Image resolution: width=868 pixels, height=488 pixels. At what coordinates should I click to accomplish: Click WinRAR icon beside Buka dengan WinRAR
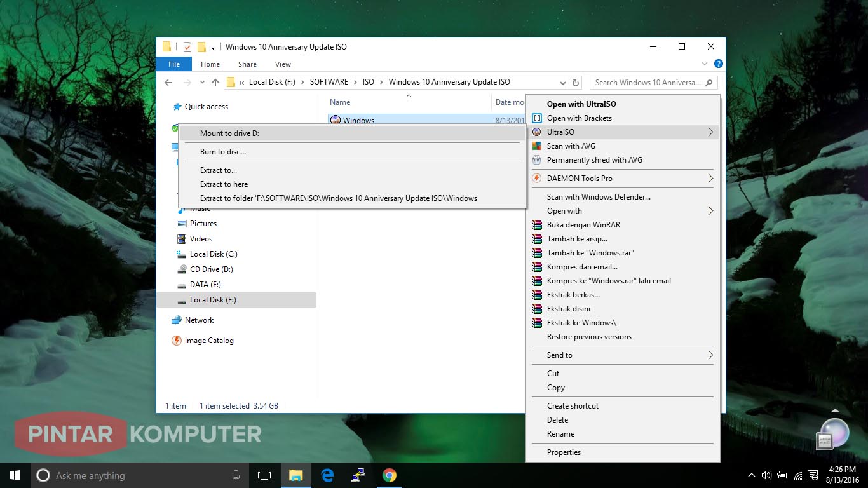click(536, 225)
